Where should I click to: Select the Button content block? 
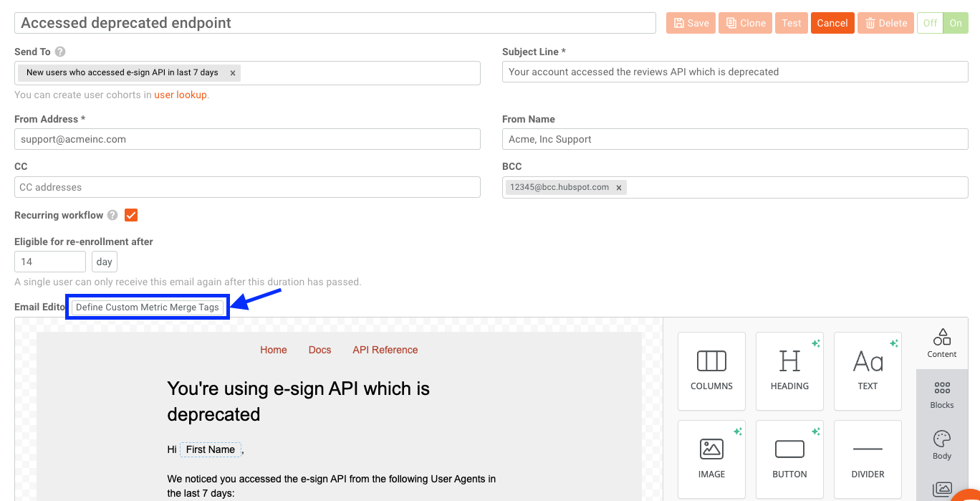click(x=789, y=459)
